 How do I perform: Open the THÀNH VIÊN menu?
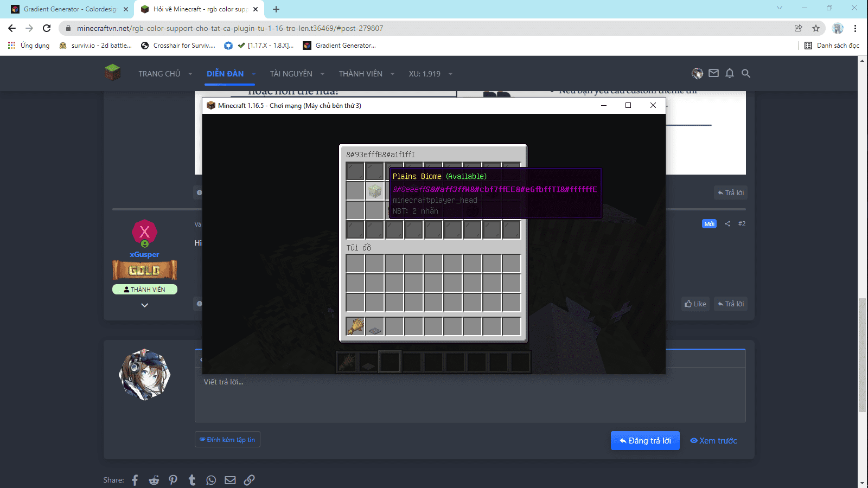(x=361, y=74)
